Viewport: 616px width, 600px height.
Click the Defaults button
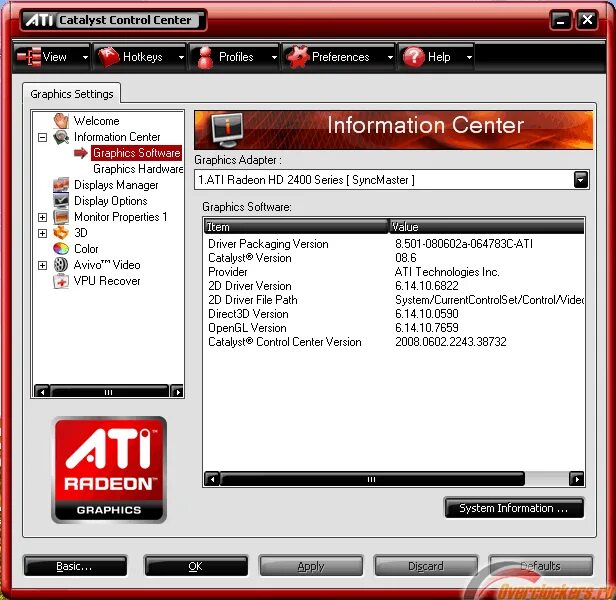(541, 566)
